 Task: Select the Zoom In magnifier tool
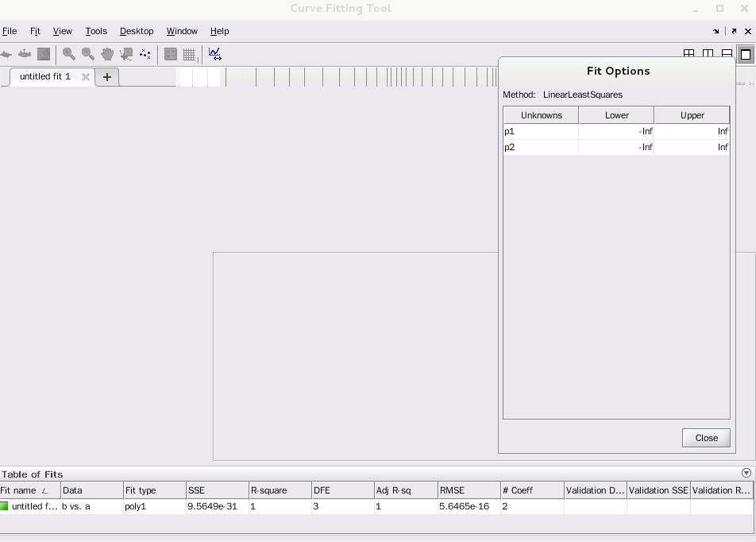pyautogui.click(x=69, y=53)
